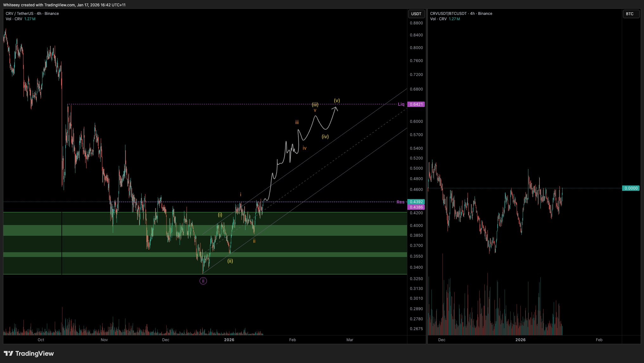The height and width of the screenshot is (363, 644).
Task: Select the yellow (i) wave label
Action: pos(220,215)
